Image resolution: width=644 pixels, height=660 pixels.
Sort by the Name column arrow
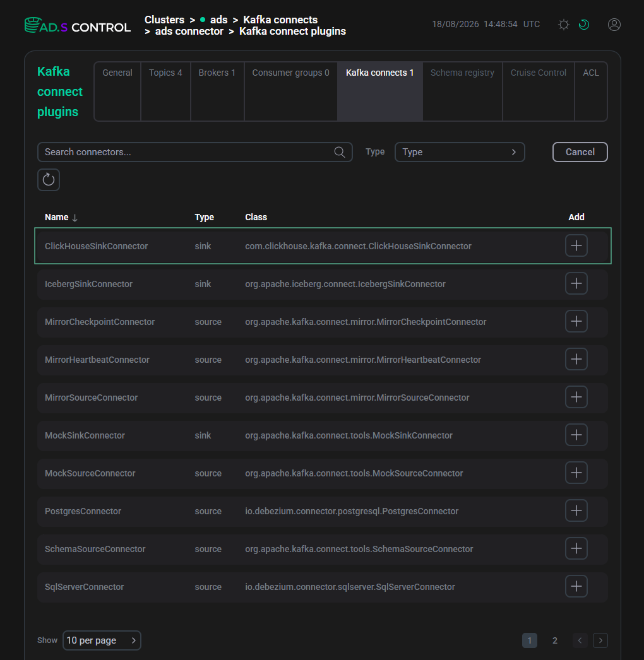click(x=75, y=218)
